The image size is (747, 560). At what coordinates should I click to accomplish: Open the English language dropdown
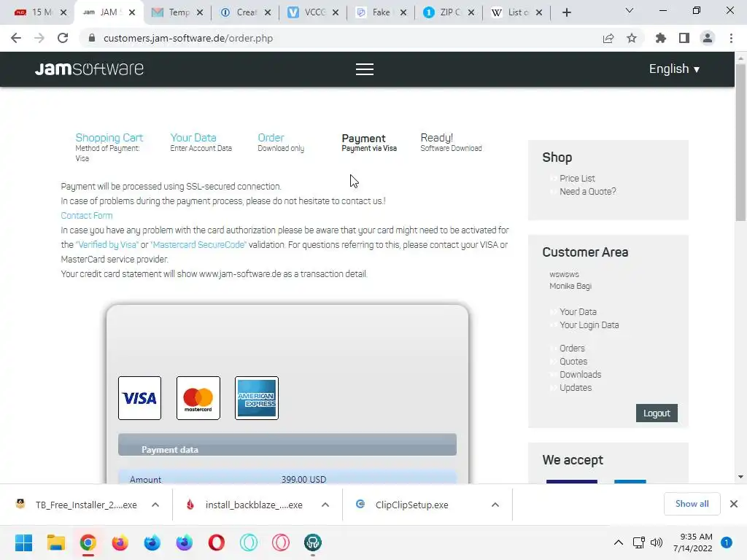point(674,69)
